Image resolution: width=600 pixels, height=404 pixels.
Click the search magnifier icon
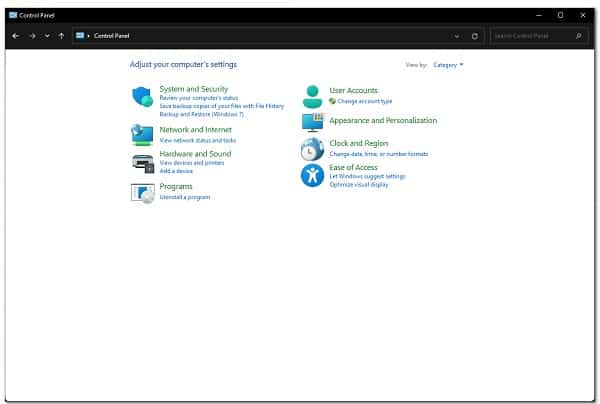pos(579,36)
